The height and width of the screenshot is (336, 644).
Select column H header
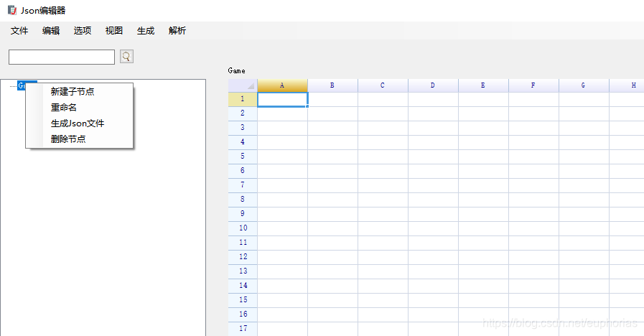(627, 85)
